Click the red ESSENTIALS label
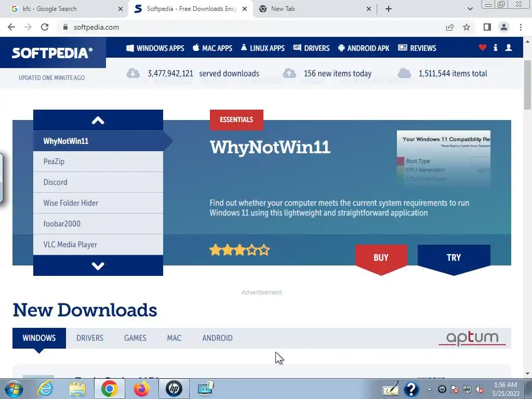The height and width of the screenshot is (399, 532). pos(236,120)
